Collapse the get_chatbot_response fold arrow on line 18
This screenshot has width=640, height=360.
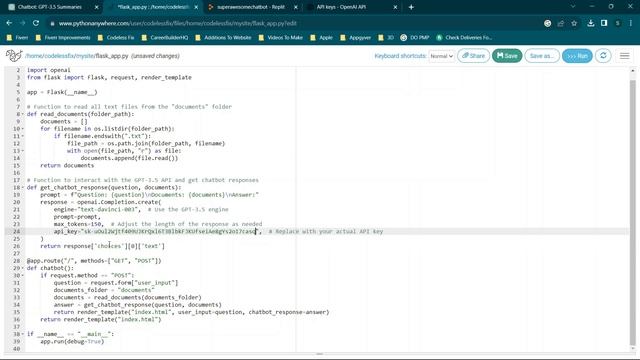pos(23,188)
